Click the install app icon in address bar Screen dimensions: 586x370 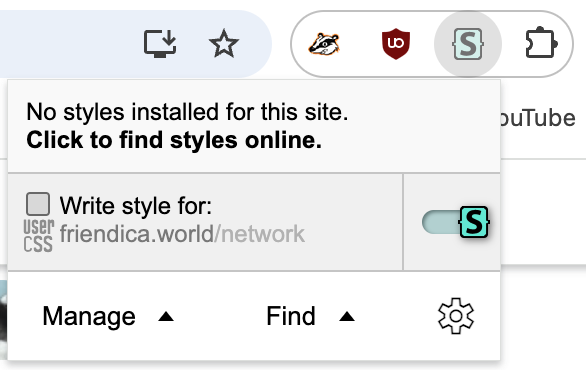pos(160,44)
